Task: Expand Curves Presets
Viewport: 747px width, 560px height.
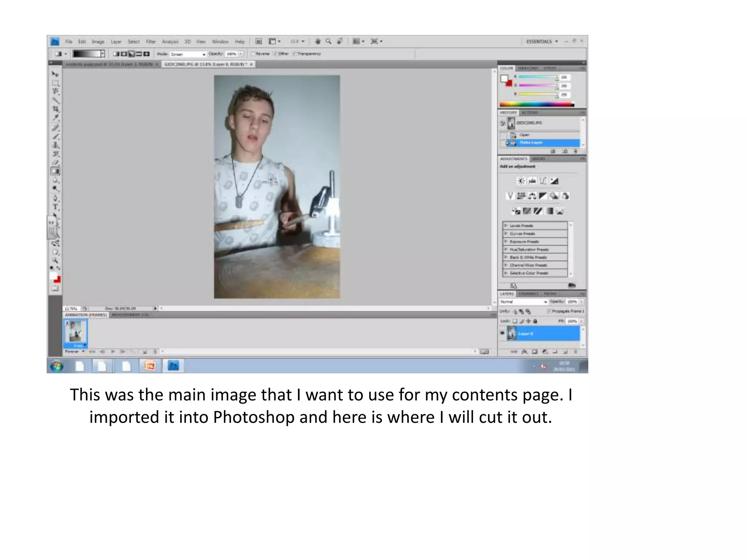Action: click(x=506, y=234)
